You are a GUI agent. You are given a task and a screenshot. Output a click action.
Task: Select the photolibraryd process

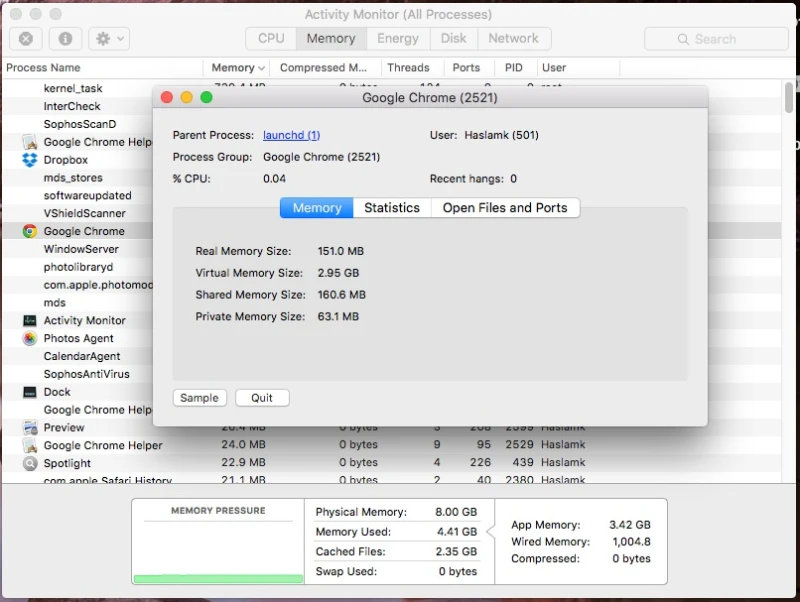point(78,267)
